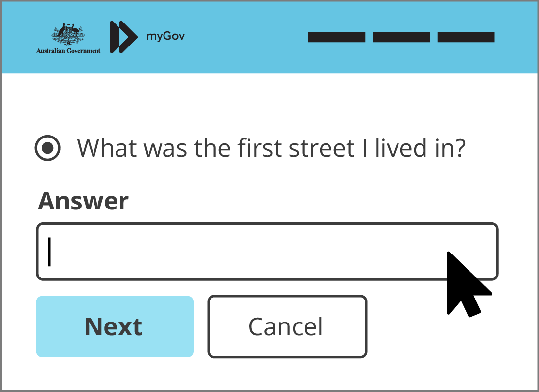
Task: Click the Answer field label
Action: pyautogui.click(x=83, y=201)
